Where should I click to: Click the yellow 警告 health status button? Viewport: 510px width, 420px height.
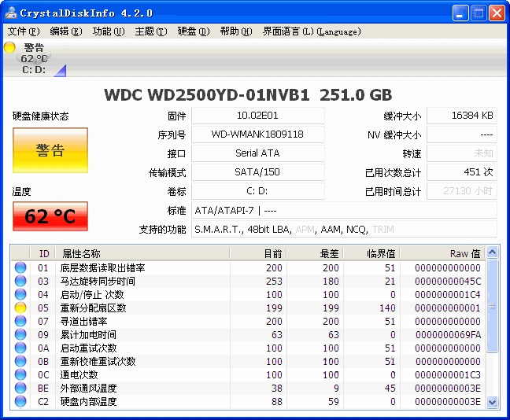point(50,150)
